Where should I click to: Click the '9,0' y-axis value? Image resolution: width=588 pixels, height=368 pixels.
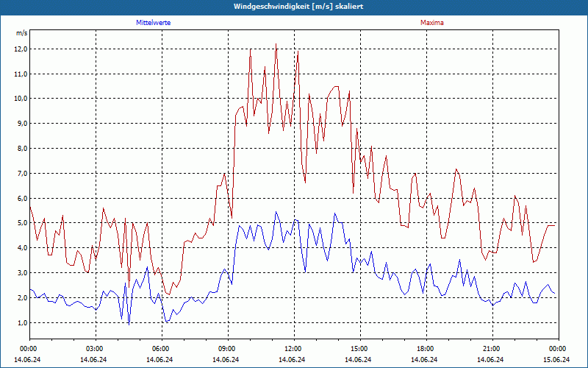22,124
